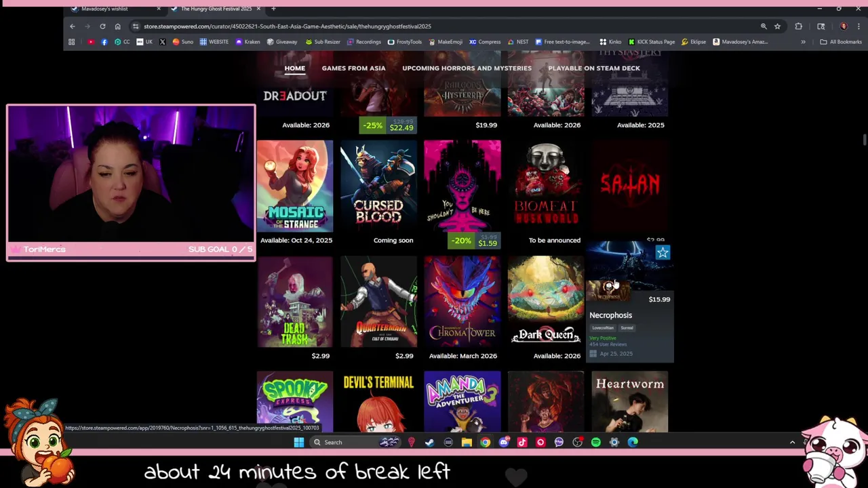Bookmark this page with star icon
The height and width of the screenshot is (488, 868).
click(x=777, y=26)
